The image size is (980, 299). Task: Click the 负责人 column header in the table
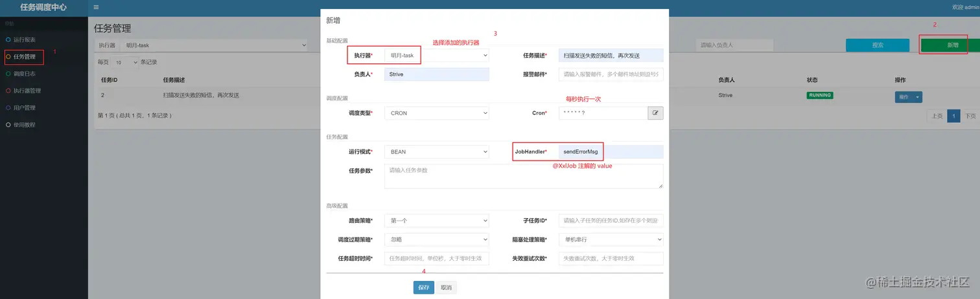[726, 80]
